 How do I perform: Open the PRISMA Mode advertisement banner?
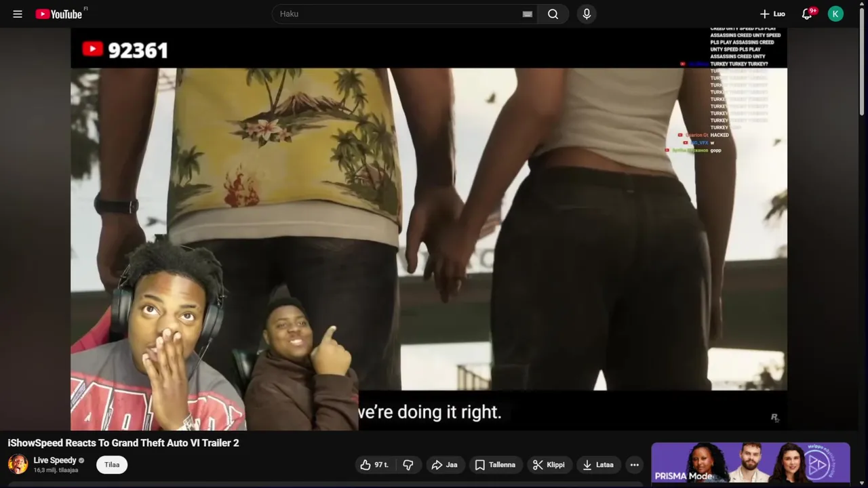click(751, 462)
